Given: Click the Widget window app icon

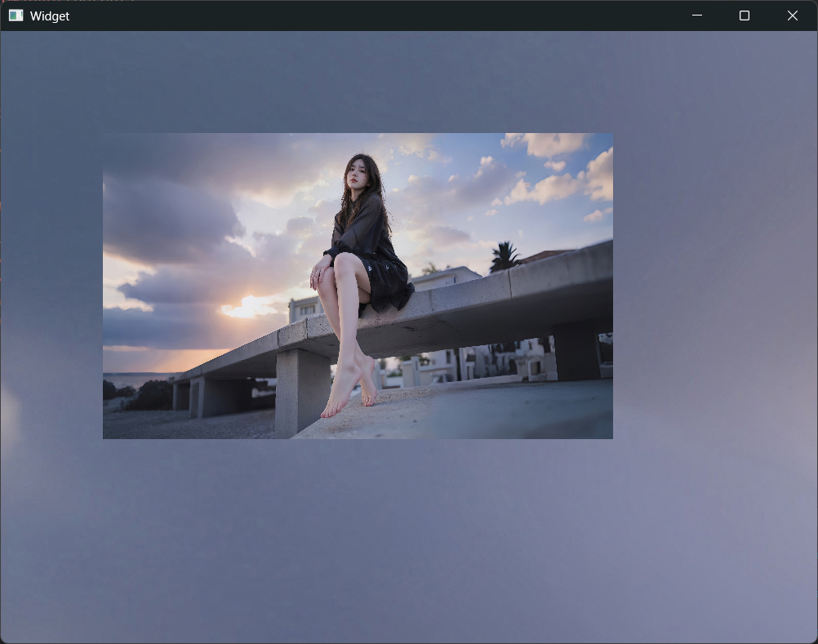Looking at the screenshot, I should click(16, 16).
